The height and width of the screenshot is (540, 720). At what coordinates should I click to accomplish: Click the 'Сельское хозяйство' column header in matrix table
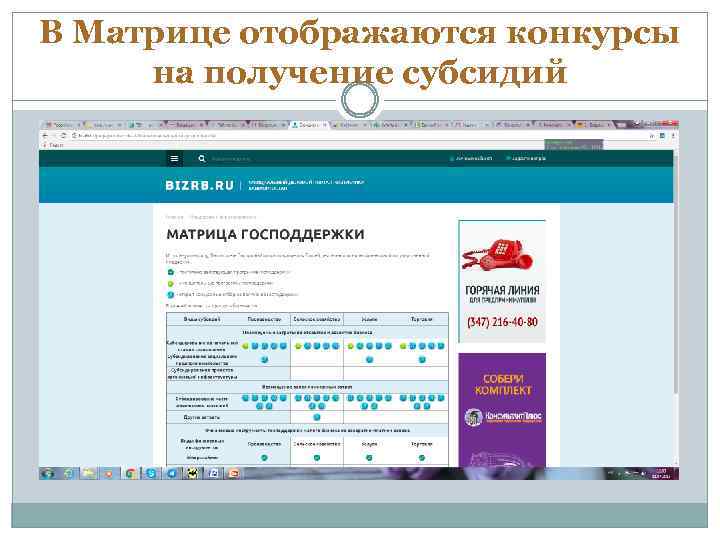pyautogui.click(x=317, y=319)
